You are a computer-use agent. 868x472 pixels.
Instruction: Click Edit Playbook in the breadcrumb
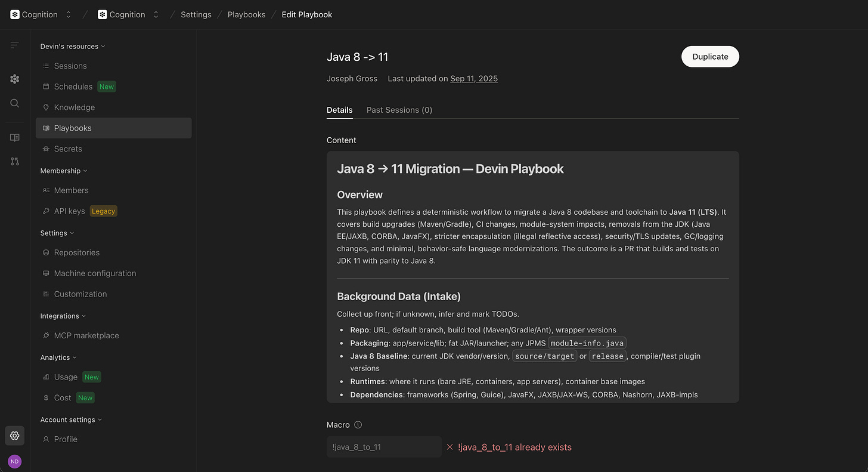point(307,14)
